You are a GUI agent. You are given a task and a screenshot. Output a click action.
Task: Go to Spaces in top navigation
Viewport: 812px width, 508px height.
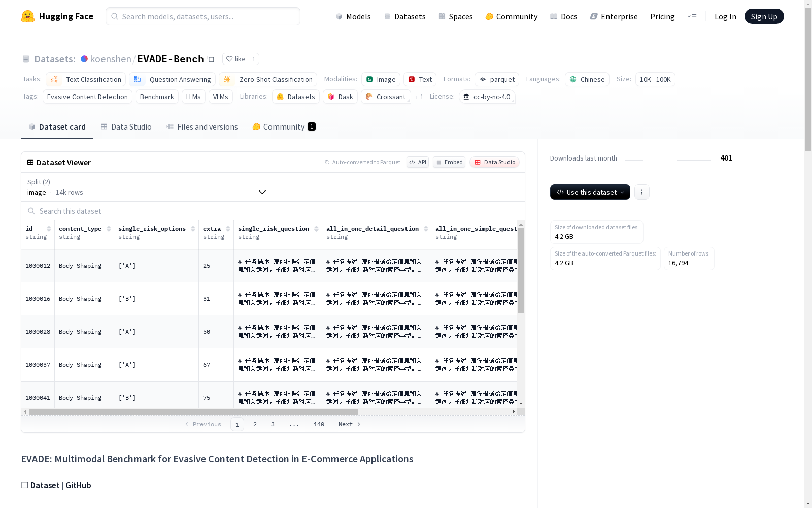455,16
